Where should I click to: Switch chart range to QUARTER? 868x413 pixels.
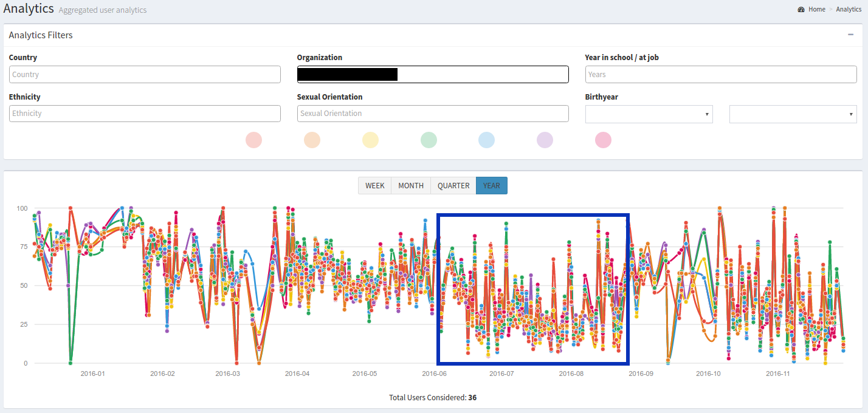click(453, 185)
